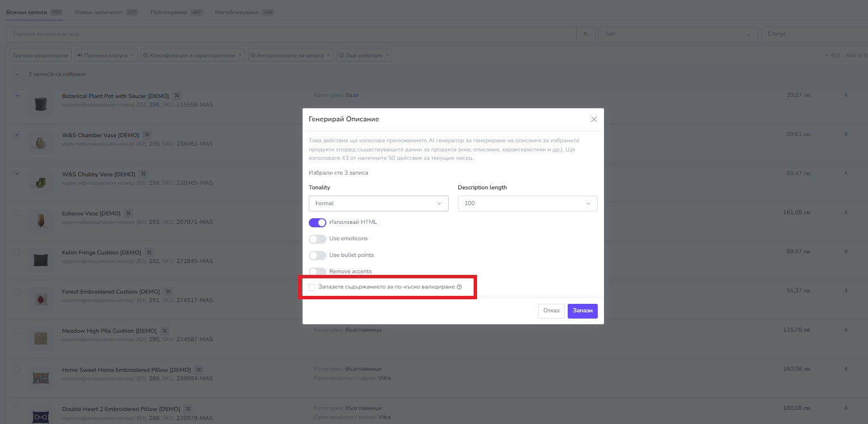Open the Description length dropdown
Viewport: 868px width, 424px height.
tap(527, 203)
